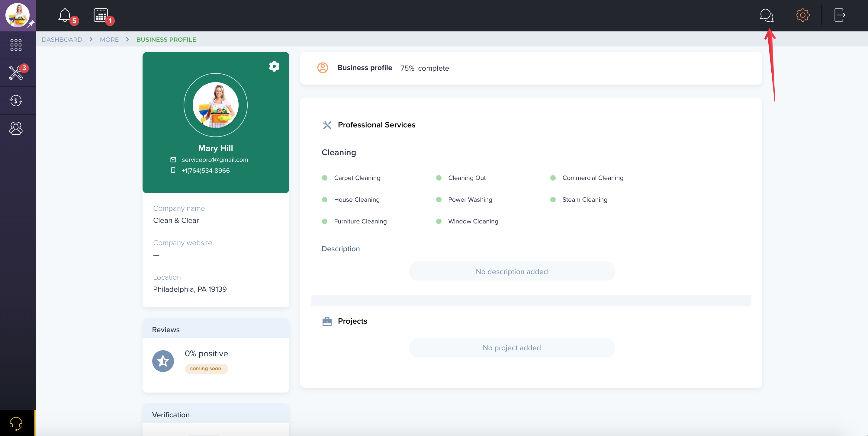The width and height of the screenshot is (868, 436).
Task: Click the servicepro1@gmail.com email
Action: pos(215,160)
